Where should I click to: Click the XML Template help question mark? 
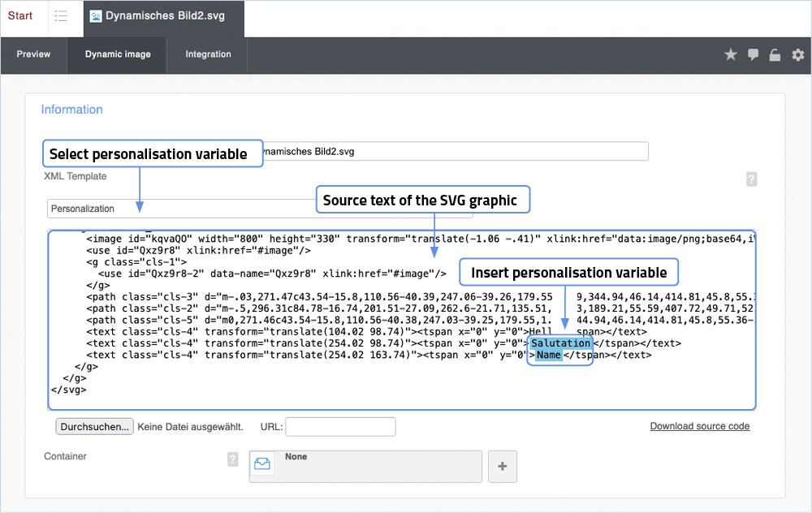[x=751, y=179]
